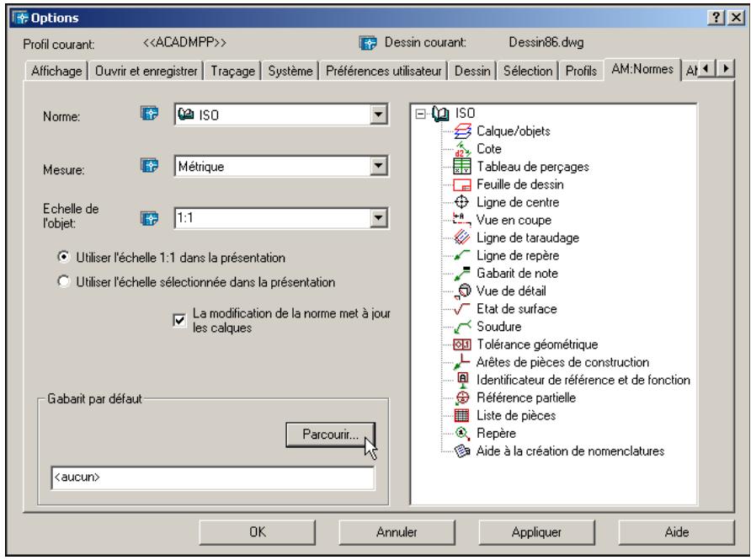Switch to the Affichage tab

[x=56, y=71]
